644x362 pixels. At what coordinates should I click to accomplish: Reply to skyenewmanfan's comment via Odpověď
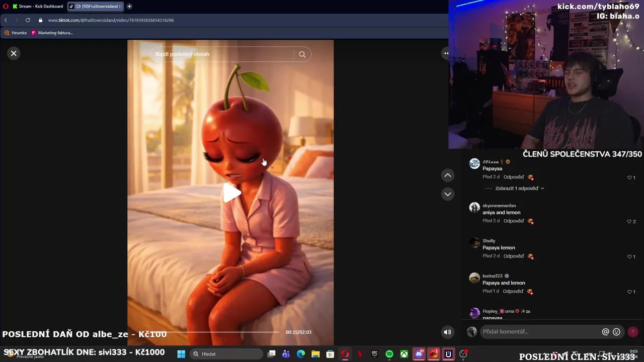click(514, 221)
